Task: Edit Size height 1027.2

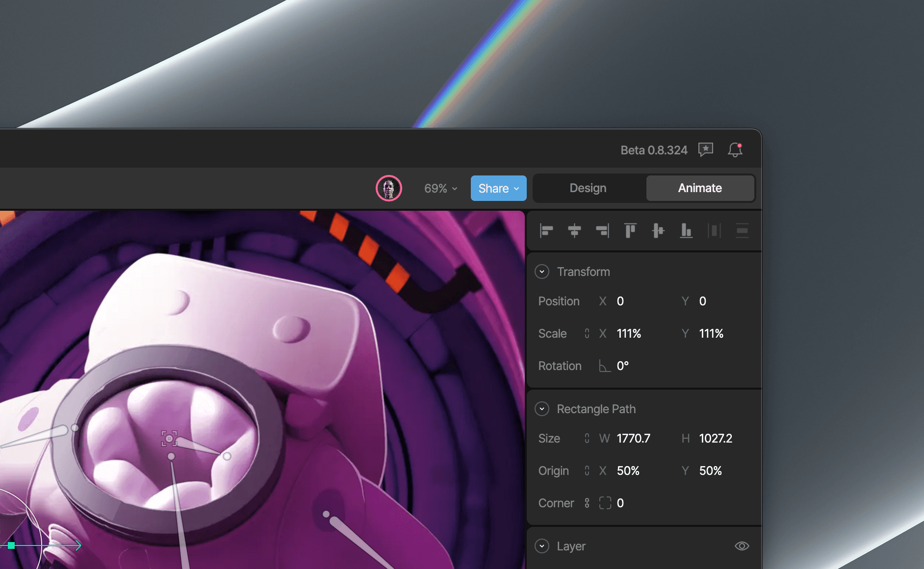Action: pyautogui.click(x=716, y=438)
